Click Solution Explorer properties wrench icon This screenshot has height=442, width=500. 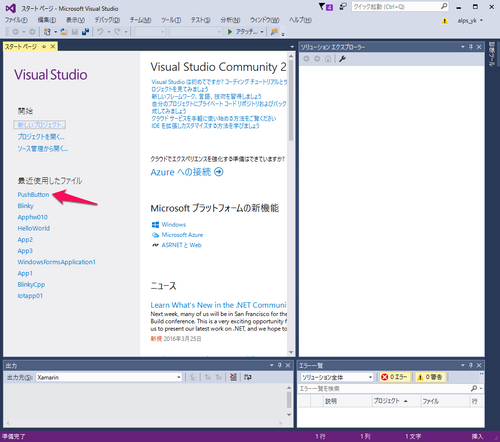click(342, 59)
